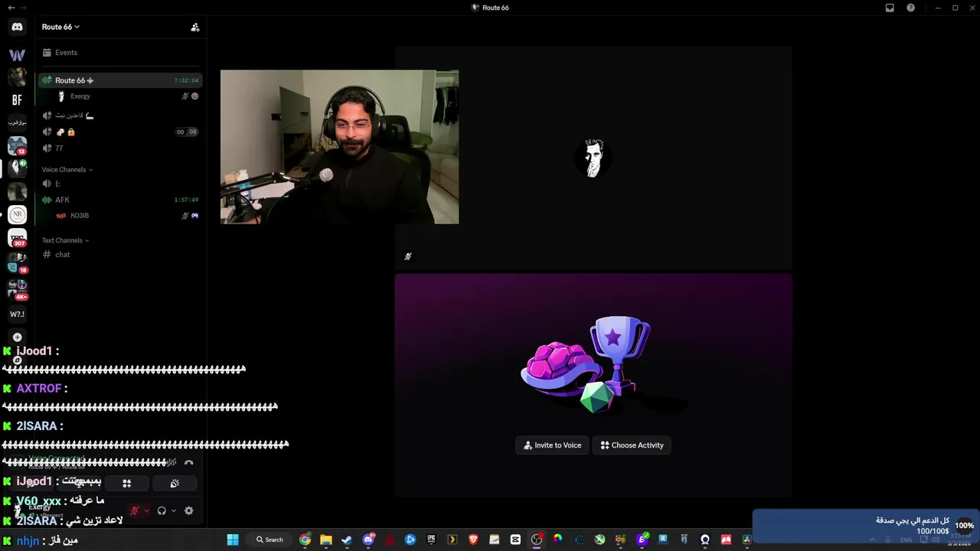The width and height of the screenshot is (980, 551).
Task: Open Discord direct messages home icon
Action: [x=17, y=27]
